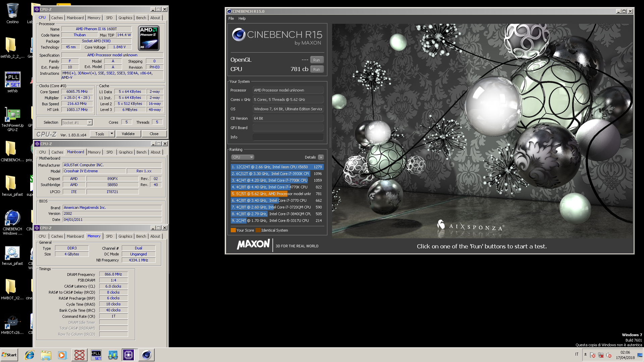Open the Cestino recycle bin icon
The width and height of the screenshot is (644, 362).
point(12,13)
